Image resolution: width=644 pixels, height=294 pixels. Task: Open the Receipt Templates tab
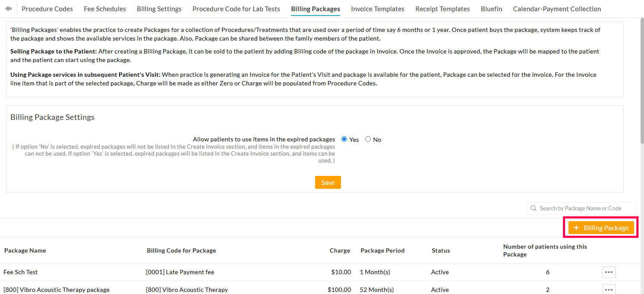[x=442, y=9]
